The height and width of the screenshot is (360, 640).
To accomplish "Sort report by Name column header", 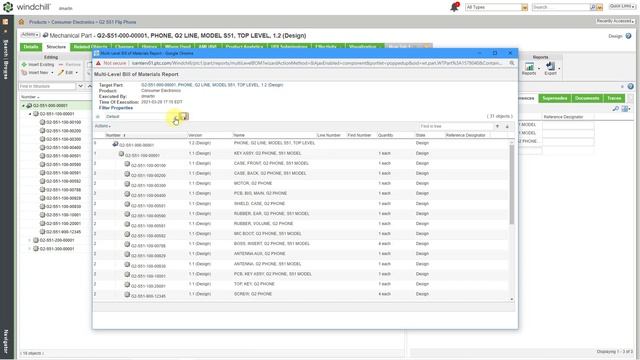I will (x=239, y=135).
